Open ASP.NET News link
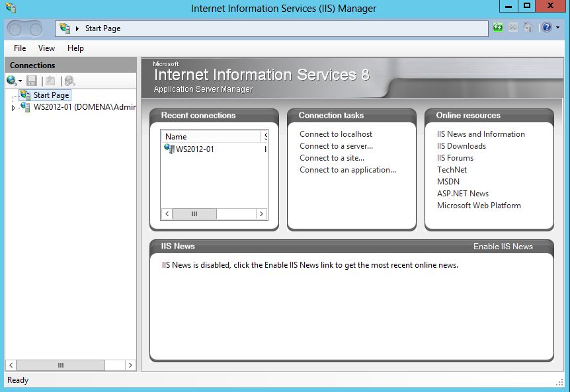 (x=463, y=194)
